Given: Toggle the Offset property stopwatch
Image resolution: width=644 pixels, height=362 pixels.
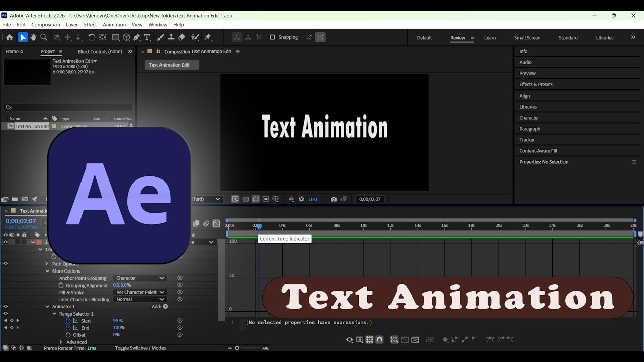Looking at the screenshot, I should coord(68,335).
